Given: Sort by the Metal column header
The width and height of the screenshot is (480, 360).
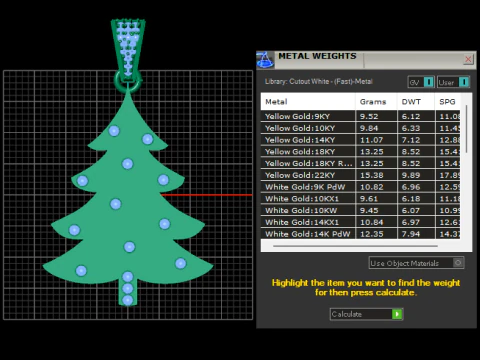Looking at the screenshot, I should click(x=308, y=102).
